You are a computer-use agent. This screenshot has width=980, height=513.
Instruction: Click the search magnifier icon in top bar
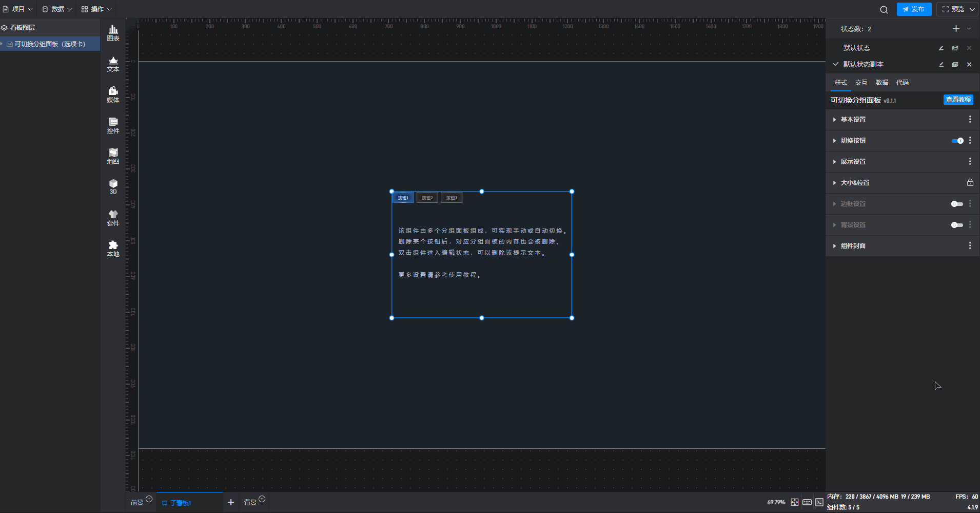[884, 9]
